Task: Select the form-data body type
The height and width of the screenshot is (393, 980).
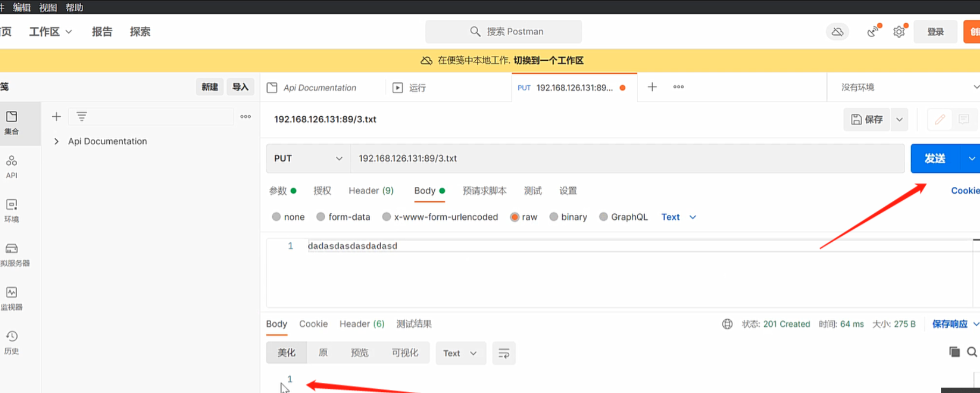Action: [343, 217]
